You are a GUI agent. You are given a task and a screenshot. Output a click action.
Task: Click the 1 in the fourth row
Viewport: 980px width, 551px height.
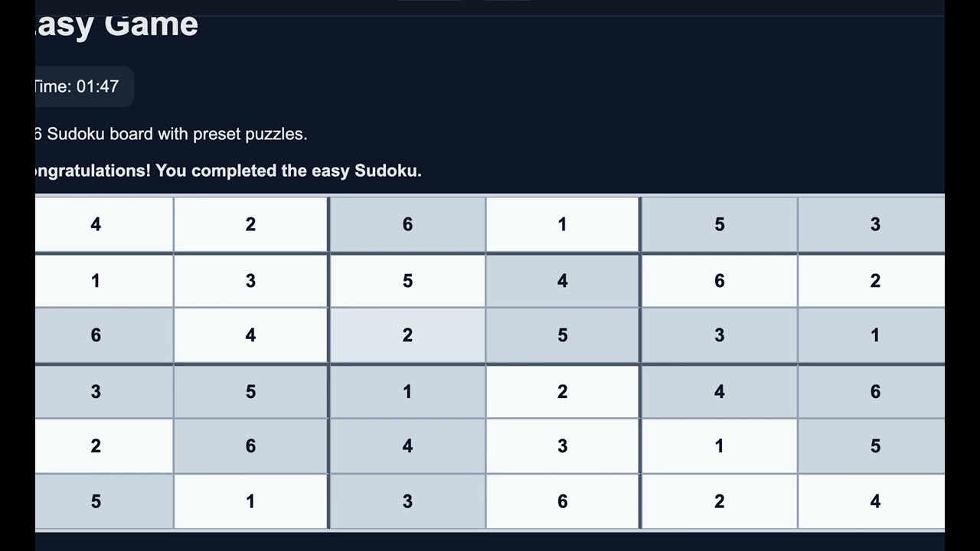pyautogui.click(x=407, y=392)
